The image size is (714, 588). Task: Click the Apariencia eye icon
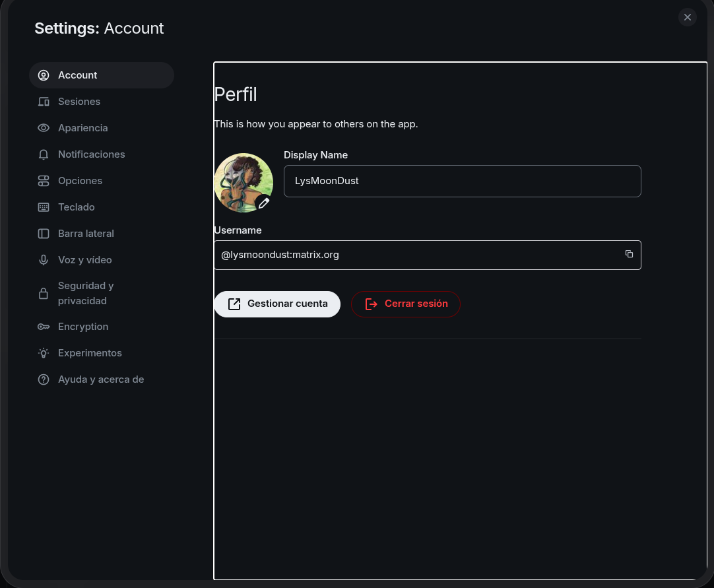point(44,128)
